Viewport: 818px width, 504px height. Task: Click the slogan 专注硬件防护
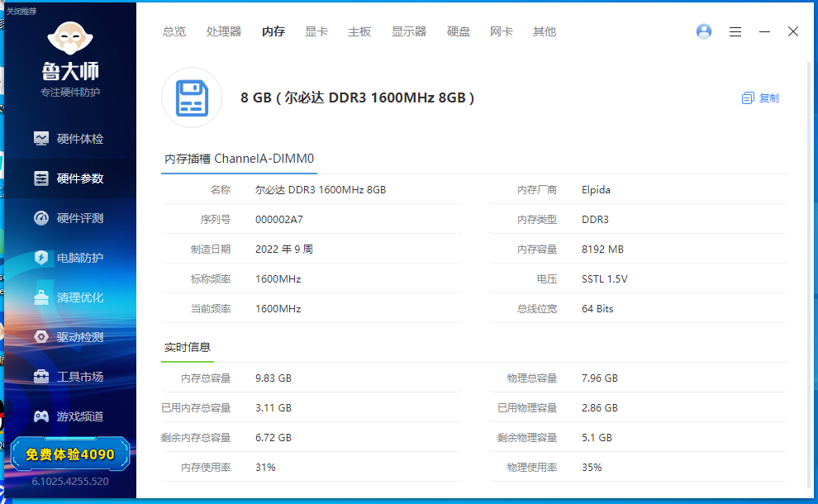coord(70,93)
